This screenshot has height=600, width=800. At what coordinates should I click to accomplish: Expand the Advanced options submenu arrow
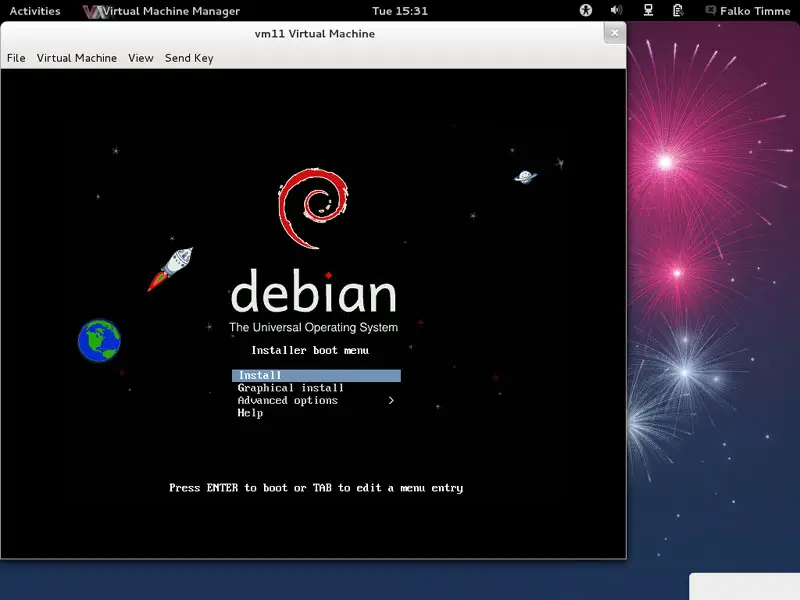point(391,401)
